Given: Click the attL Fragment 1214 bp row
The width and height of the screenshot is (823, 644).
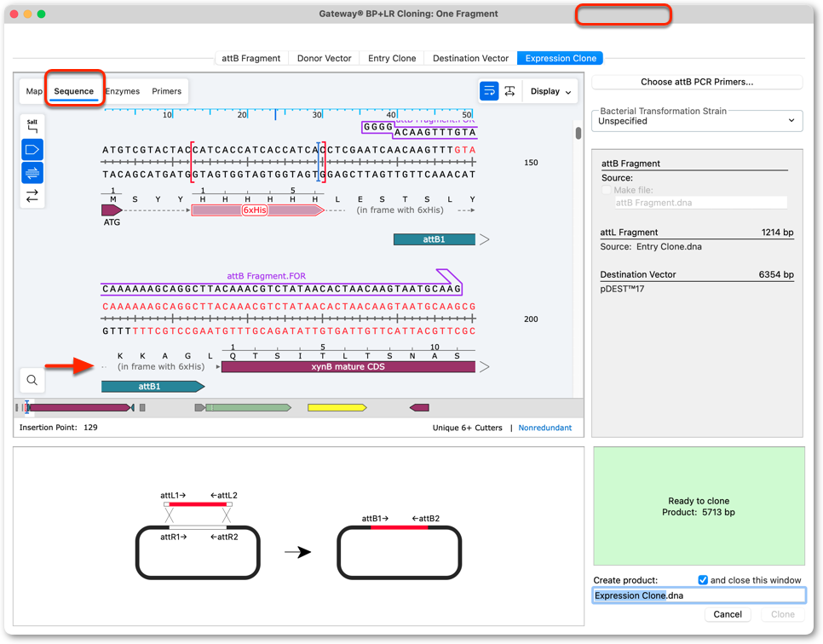Looking at the screenshot, I should (x=697, y=233).
